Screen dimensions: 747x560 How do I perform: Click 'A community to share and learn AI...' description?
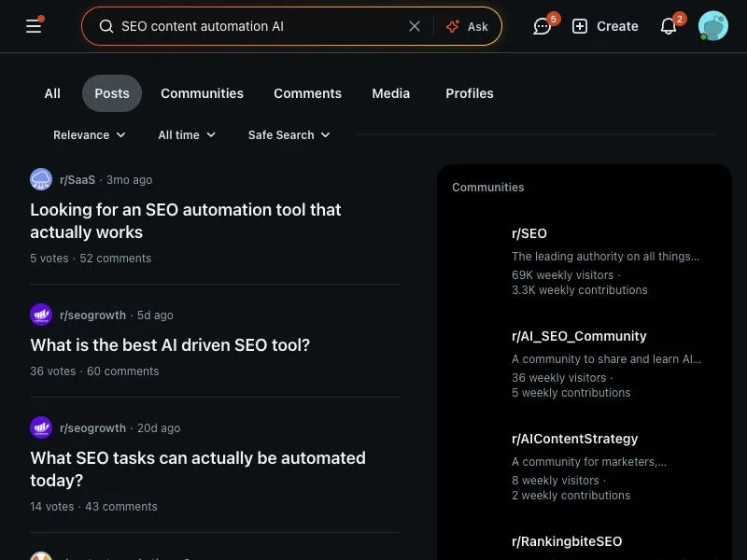coord(606,359)
